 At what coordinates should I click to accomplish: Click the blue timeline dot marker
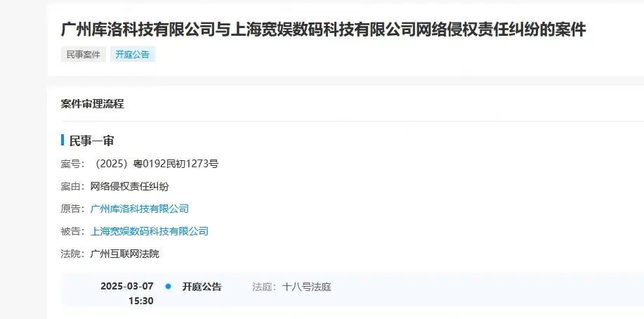click(x=168, y=286)
